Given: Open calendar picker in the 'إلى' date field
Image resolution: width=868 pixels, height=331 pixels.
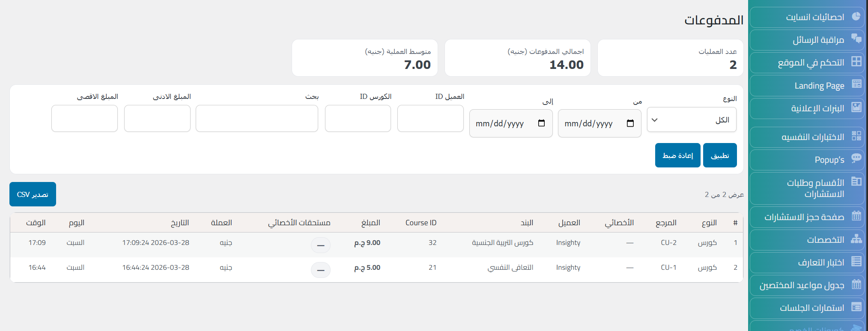Looking at the screenshot, I should (x=541, y=123).
